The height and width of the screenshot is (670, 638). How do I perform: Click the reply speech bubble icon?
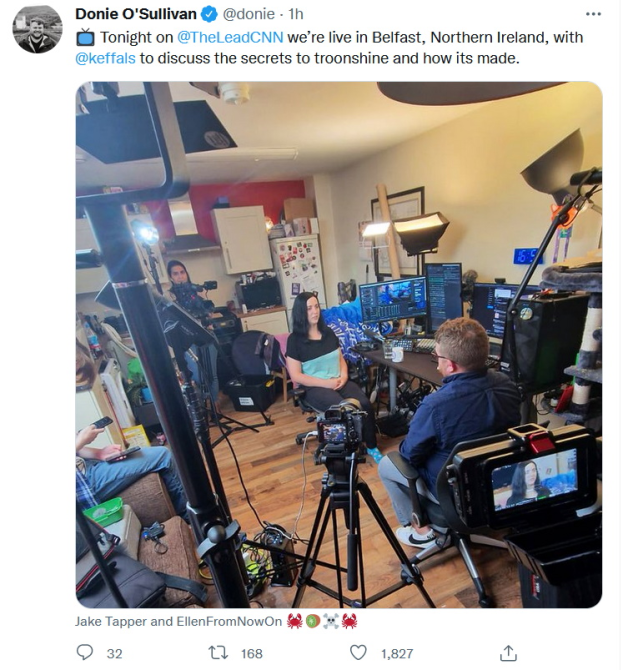pyautogui.click(x=85, y=652)
